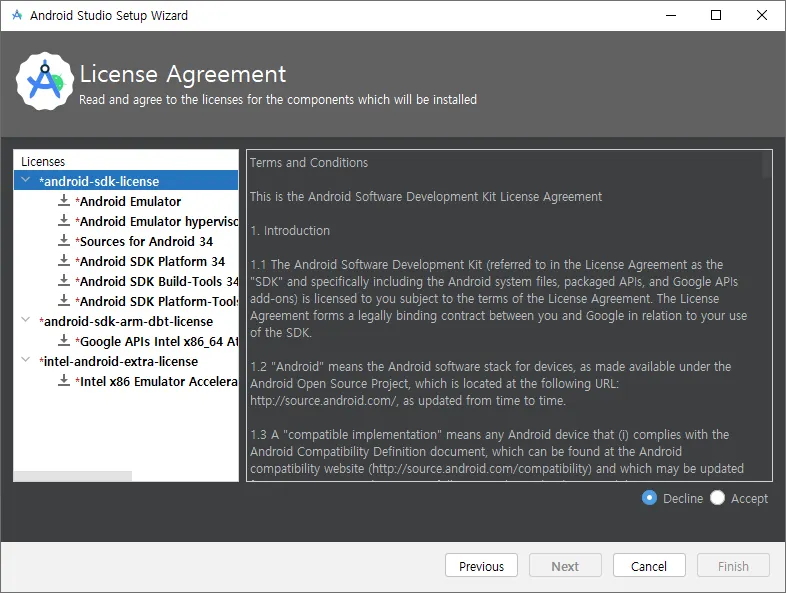Click the license text vertical scrollbar
The width and height of the screenshot is (786, 593).
pos(767,165)
